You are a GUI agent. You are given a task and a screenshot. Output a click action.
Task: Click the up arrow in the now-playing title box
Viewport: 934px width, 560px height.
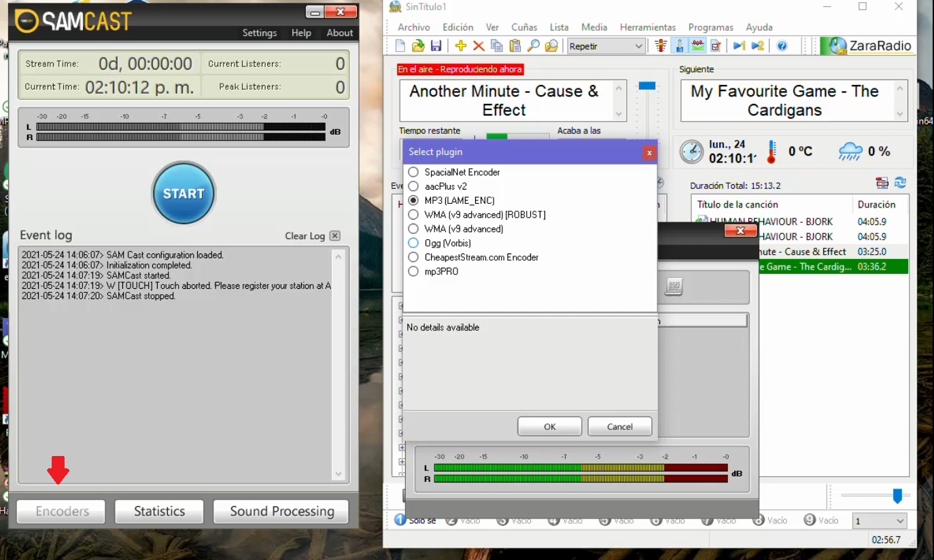coord(619,88)
